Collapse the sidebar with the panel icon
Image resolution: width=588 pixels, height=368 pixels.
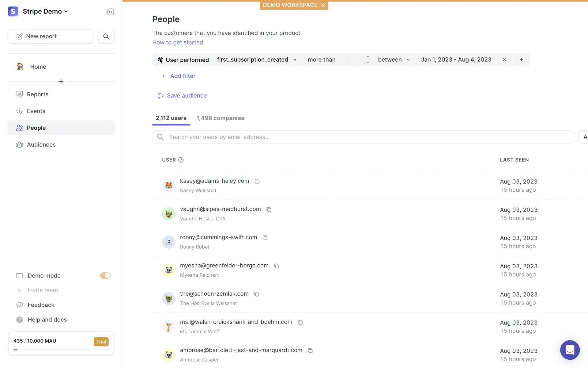[x=111, y=12]
